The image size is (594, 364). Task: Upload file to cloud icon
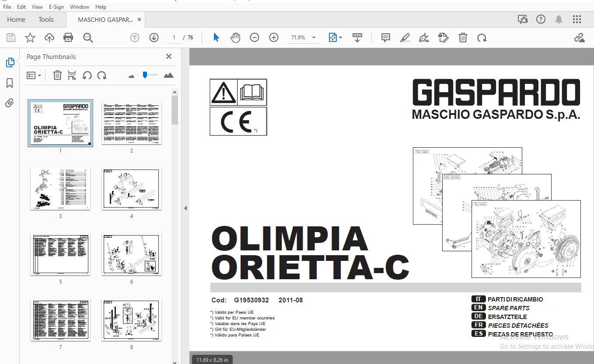[49, 38]
